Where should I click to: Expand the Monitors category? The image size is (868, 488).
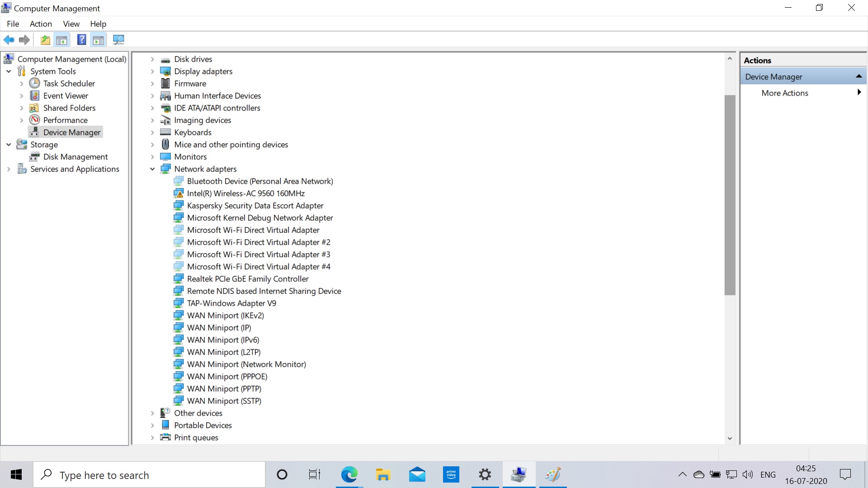tap(152, 157)
